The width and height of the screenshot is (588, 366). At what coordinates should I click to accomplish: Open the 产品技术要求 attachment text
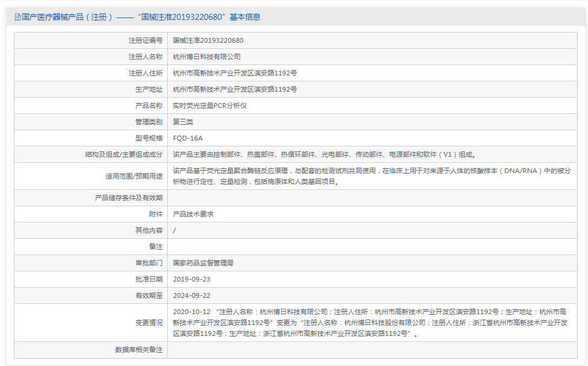click(x=193, y=214)
